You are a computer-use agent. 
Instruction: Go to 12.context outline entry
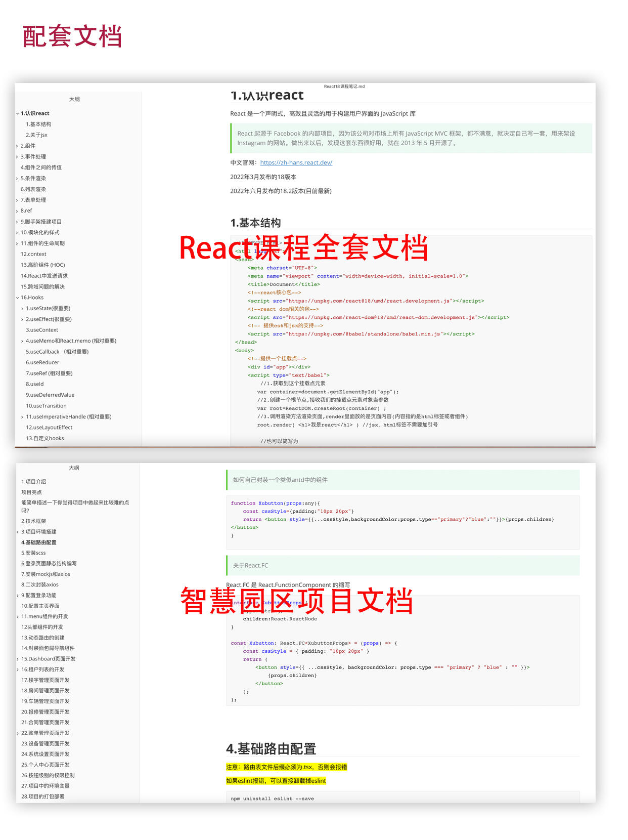[x=33, y=254]
